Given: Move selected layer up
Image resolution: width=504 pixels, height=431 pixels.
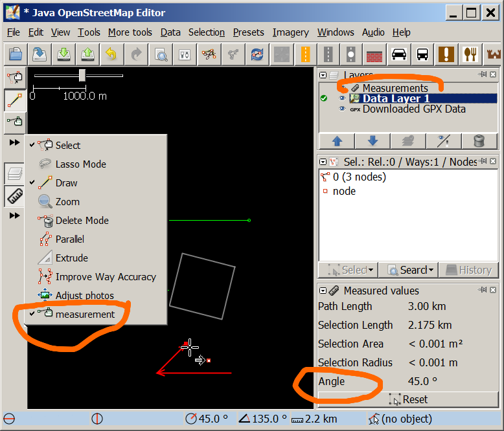Looking at the screenshot, I should pos(337,140).
